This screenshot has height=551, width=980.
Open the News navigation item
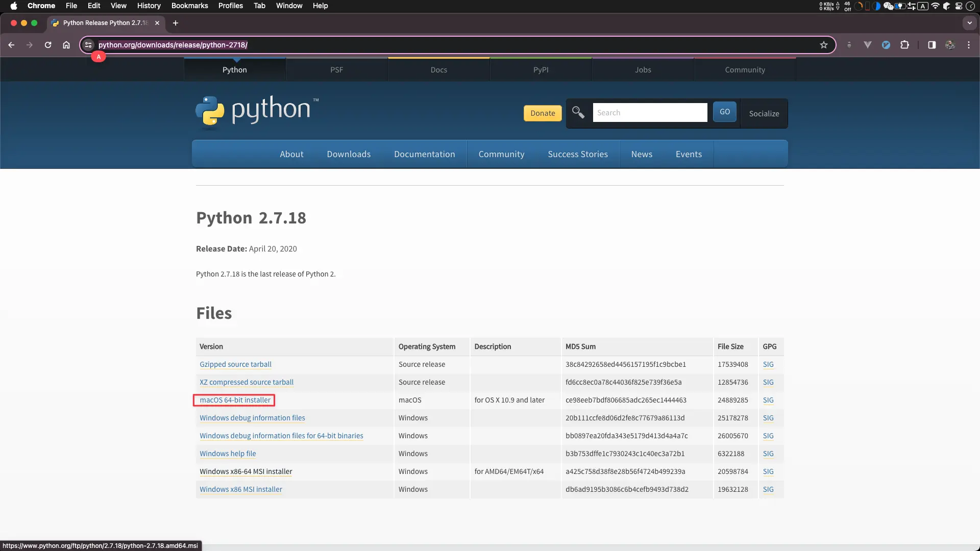(x=642, y=154)
